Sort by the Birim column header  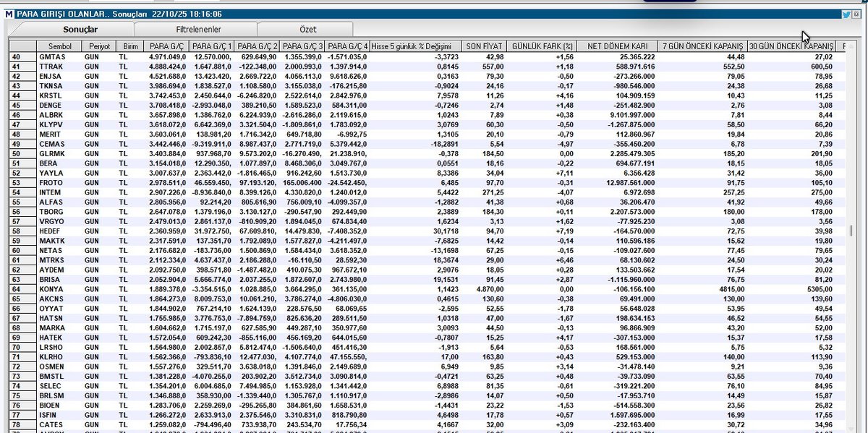pos(130,46)
